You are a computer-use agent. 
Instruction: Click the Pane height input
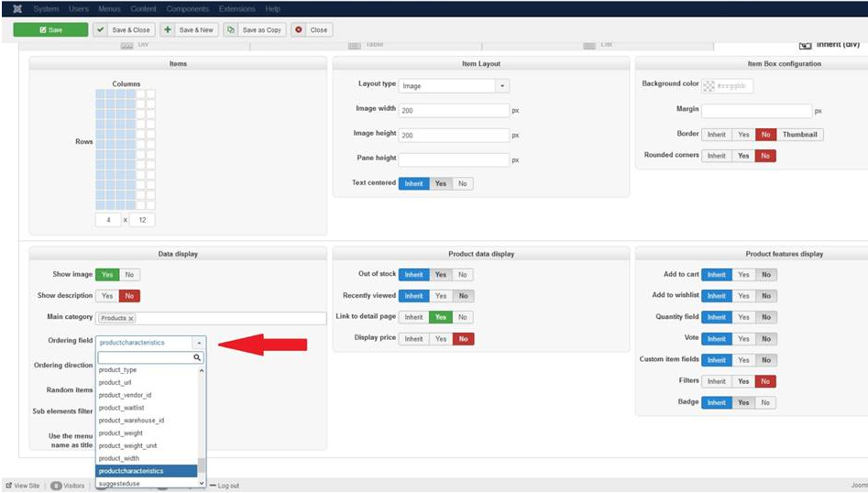(x=454, y=160)
